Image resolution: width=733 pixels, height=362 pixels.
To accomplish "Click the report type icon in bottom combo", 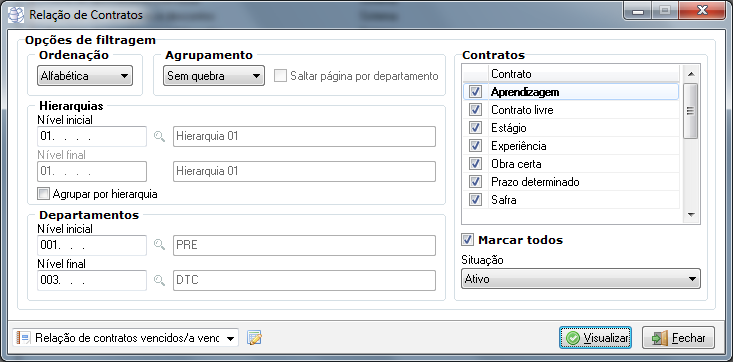I will pyautogui.click(x=23, y=338).
